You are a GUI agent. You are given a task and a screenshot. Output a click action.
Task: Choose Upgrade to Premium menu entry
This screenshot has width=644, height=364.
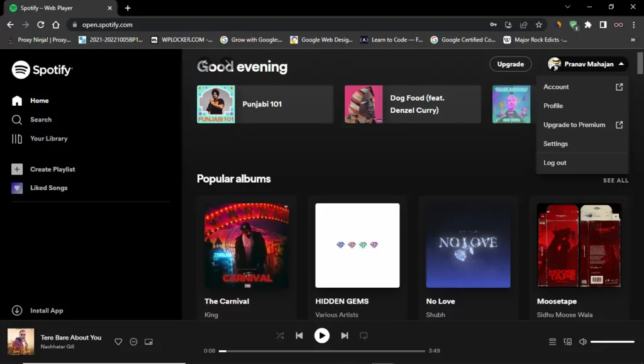tap(582, 125)
